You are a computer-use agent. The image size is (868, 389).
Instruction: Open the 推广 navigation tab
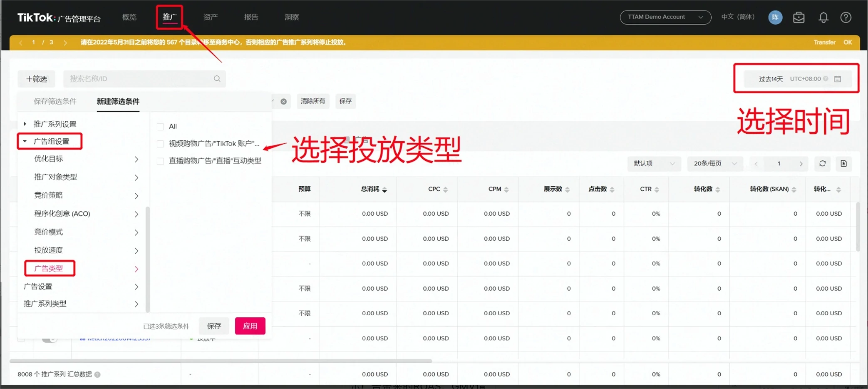(x=169, y=17)
